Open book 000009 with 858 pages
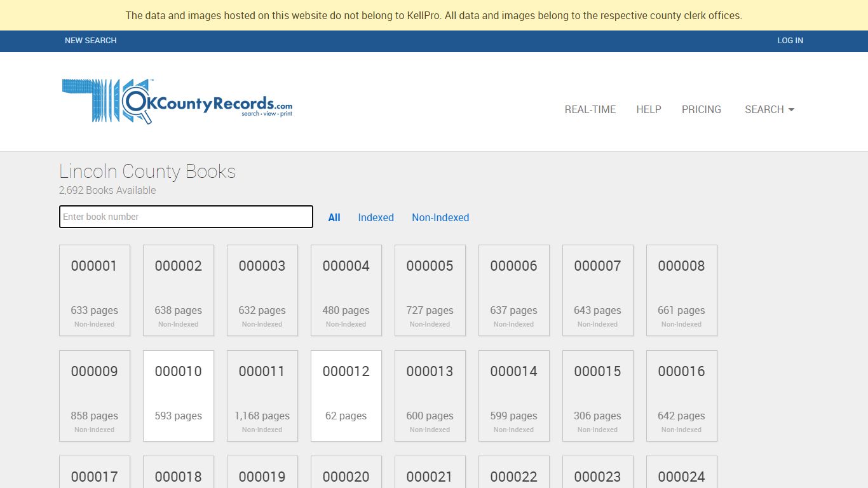868x488 pixels. click(x=95, y=396)
